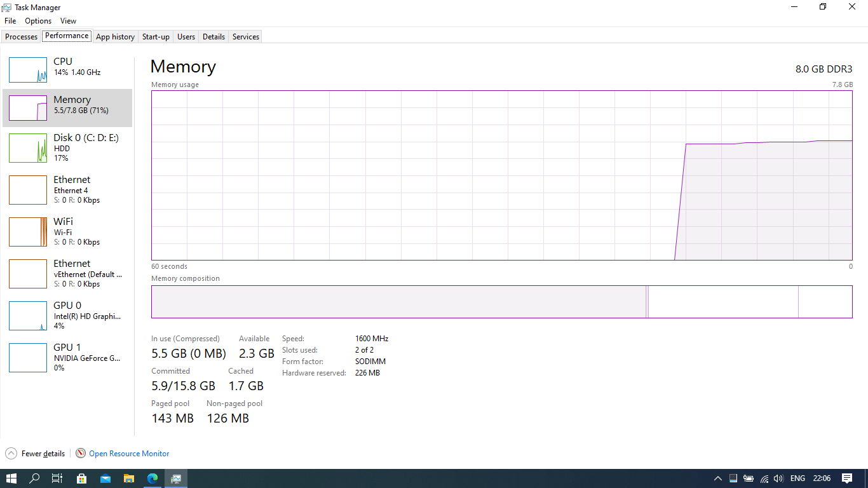
Task: Open File Explorer from the taskbar
Action: pos(129,478)
